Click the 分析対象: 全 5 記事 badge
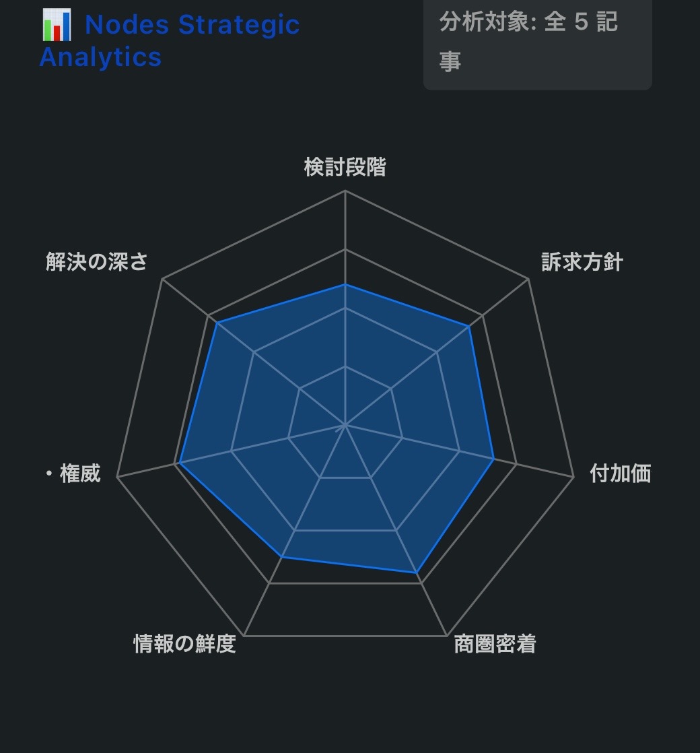700x753 pixels. point(537,42)
